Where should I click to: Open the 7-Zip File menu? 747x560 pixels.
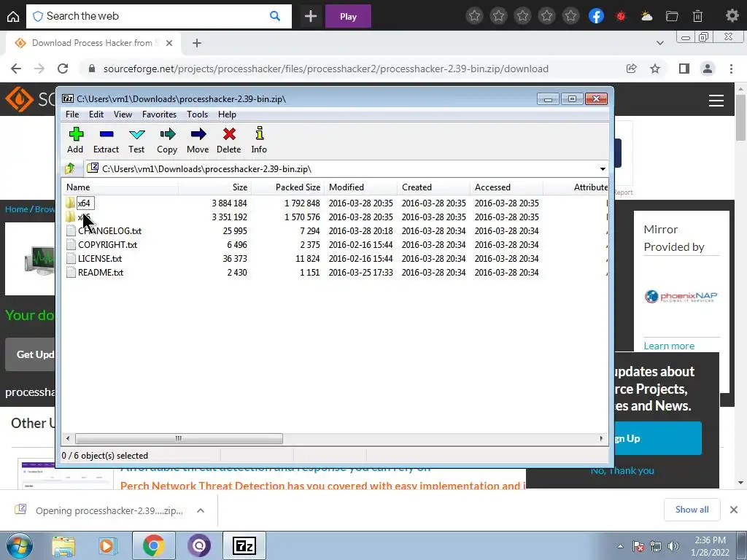72,114
